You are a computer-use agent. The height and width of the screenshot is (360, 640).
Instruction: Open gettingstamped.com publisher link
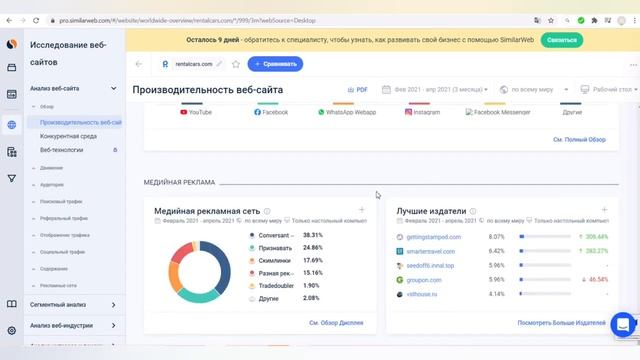pyautogui.click(x=433, y=237)
